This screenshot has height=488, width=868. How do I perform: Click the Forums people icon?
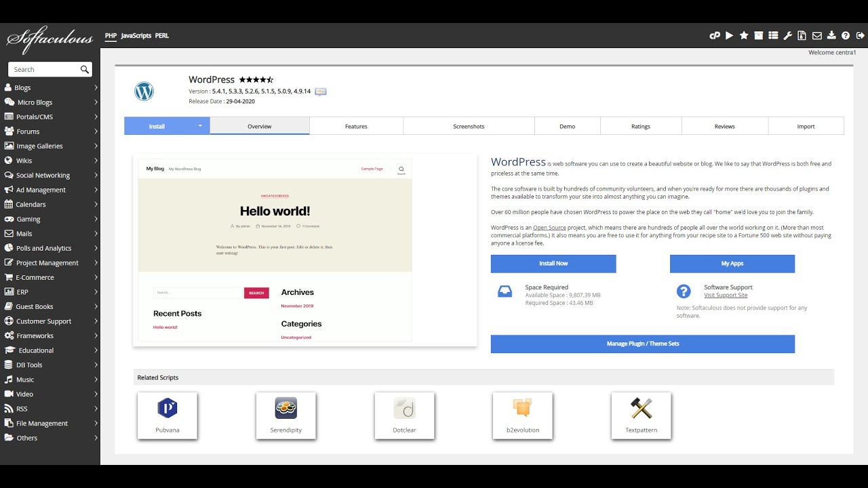(x=9, y=131)
